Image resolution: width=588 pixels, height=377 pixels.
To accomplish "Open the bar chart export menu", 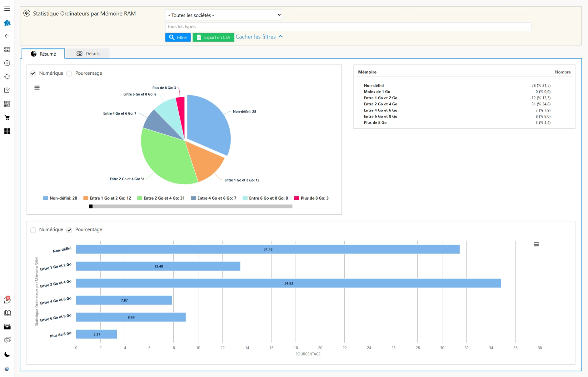I will click(x=536, y=244).
